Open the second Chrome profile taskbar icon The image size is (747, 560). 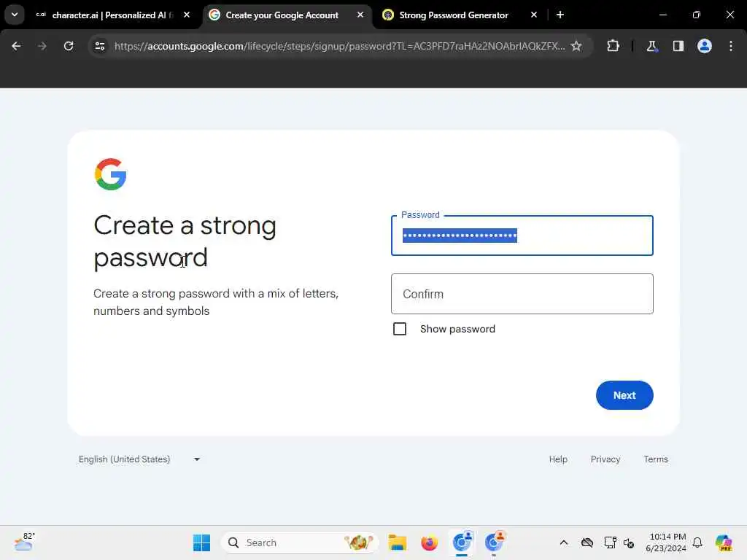(494, 542)
